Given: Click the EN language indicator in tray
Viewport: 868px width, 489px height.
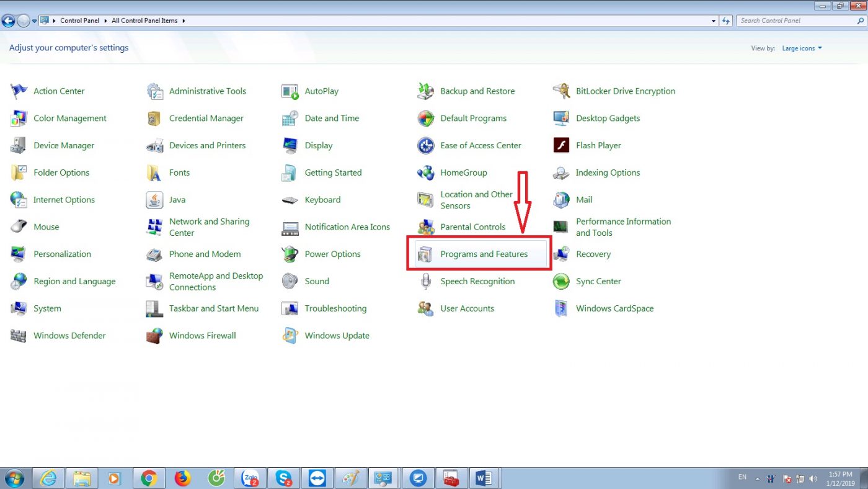Looking at the screenshot, I should pos(742,477).
